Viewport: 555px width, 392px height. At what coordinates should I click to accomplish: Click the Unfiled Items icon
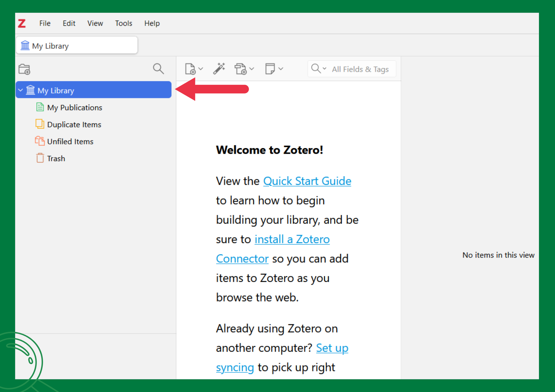(40, 141)
